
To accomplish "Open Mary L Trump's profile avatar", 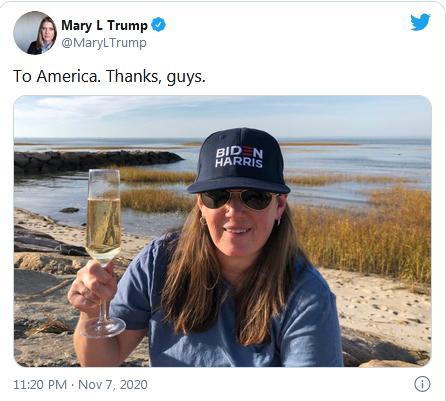I will [x=35, y=33].
